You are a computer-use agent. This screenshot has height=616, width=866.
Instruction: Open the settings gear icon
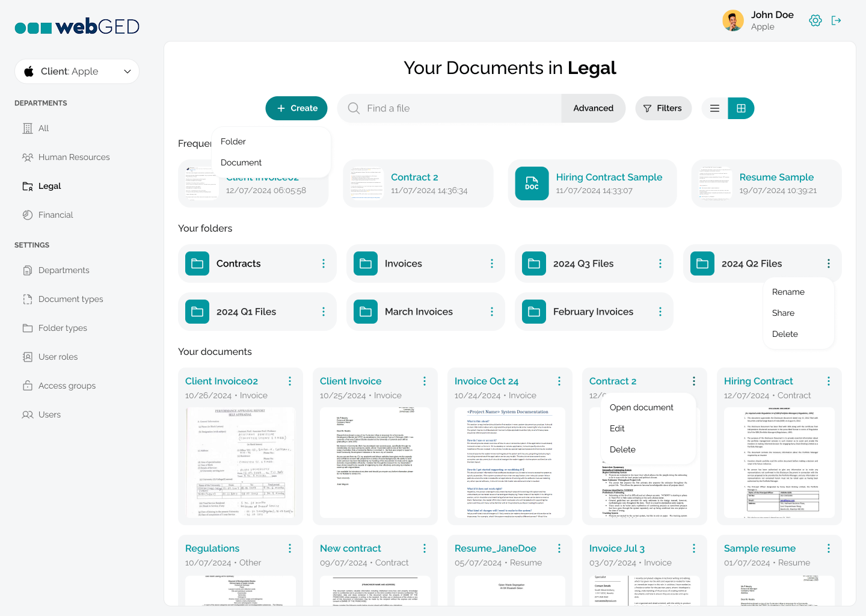point(815,20)
